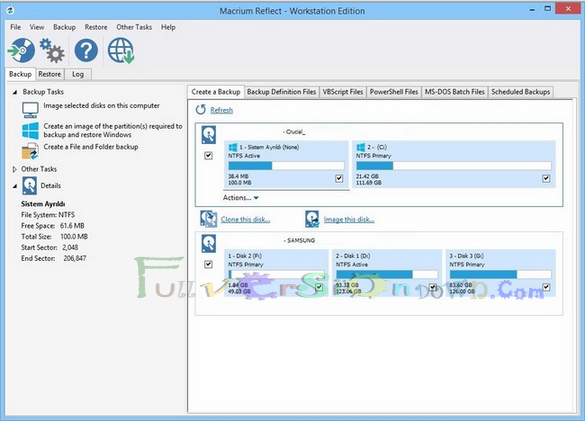Click Create an image of partitions required for Windows
Viewport: 585px width, 422px height.
point(113,131)
